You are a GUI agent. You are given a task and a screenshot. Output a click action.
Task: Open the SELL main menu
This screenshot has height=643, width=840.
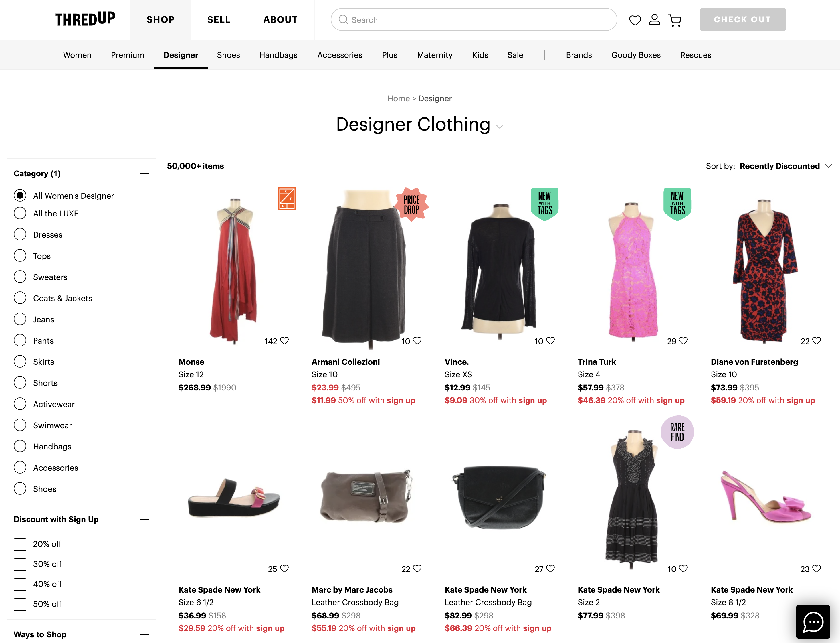pos(219,20)
